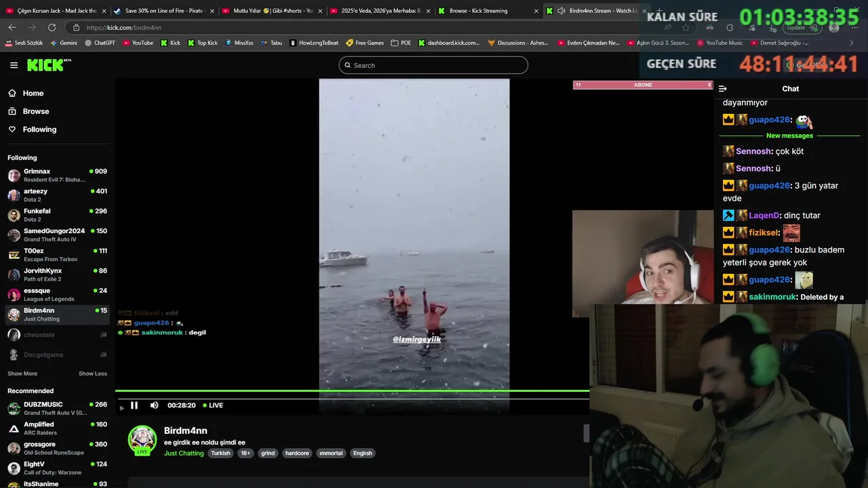This screenshot has height=488, width=868.
Task: Open JorvithKynx channel from Following
Action: tap(57, 274)
